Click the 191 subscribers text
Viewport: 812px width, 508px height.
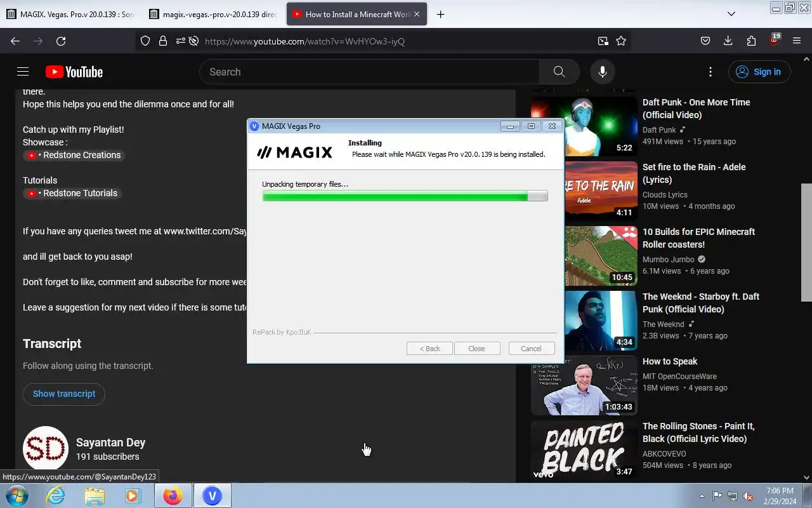point(108,457)
